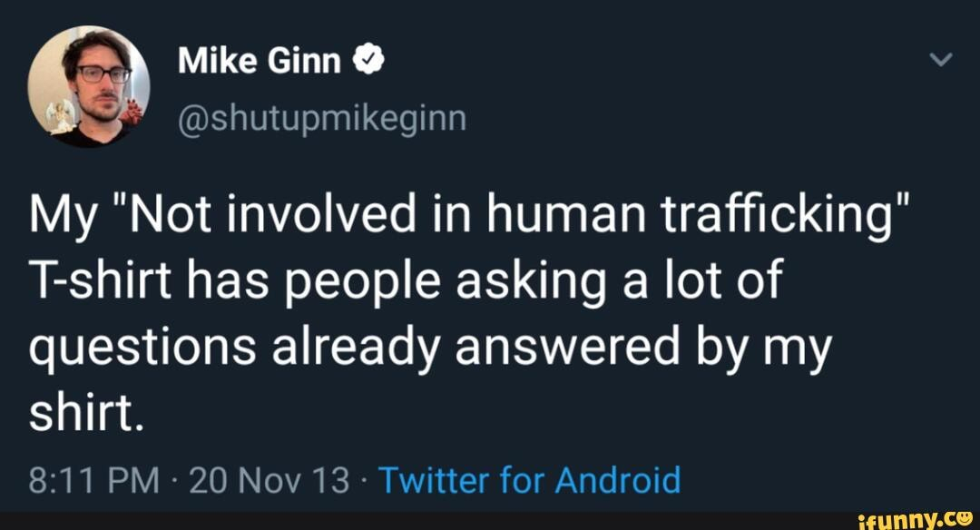Follow the Twitter for Android link

coord(528,477)
